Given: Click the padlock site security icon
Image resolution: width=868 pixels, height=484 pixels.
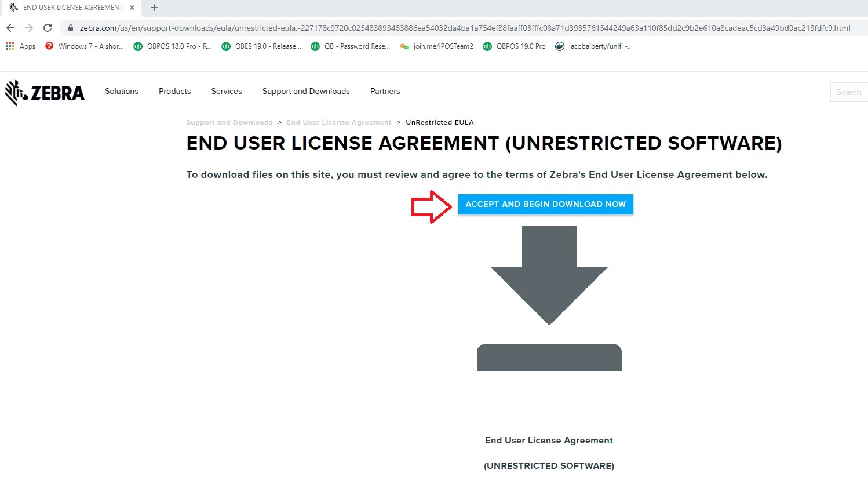Looking at the screenshot, I should pyautogui.click(x=70, y=28).
